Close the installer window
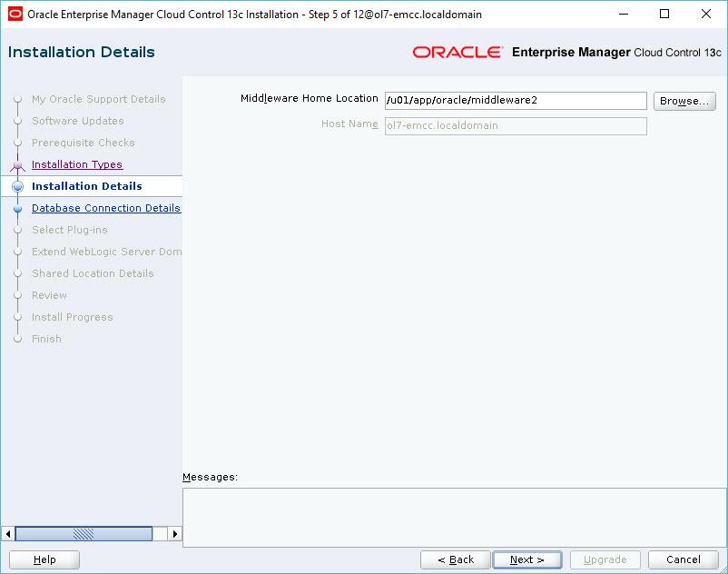 click(705, 14)
